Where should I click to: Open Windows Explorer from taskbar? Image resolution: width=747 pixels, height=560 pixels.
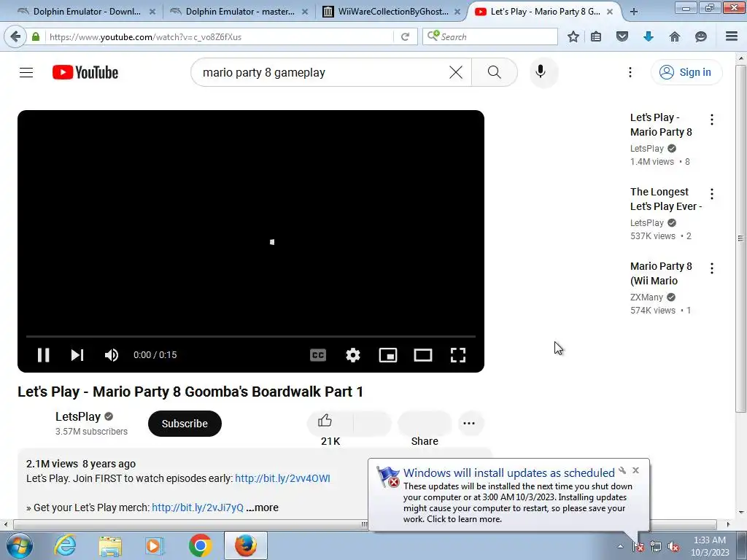click(x=110, y=545)
